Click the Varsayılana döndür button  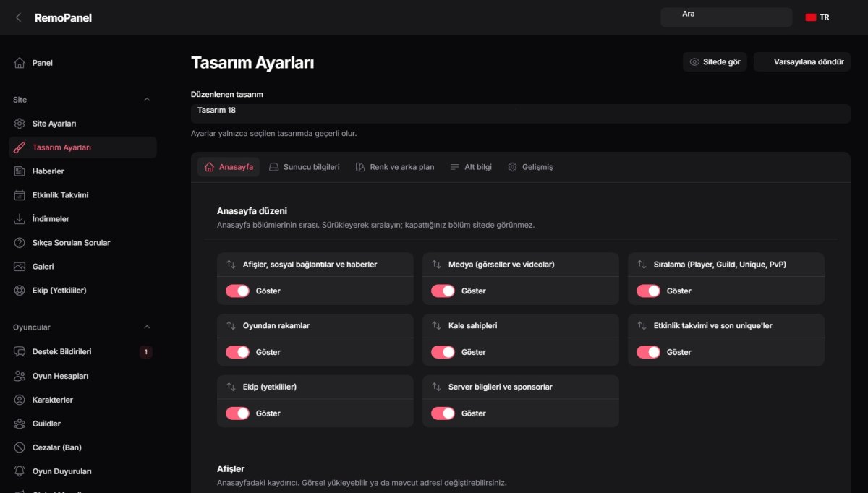801,62
